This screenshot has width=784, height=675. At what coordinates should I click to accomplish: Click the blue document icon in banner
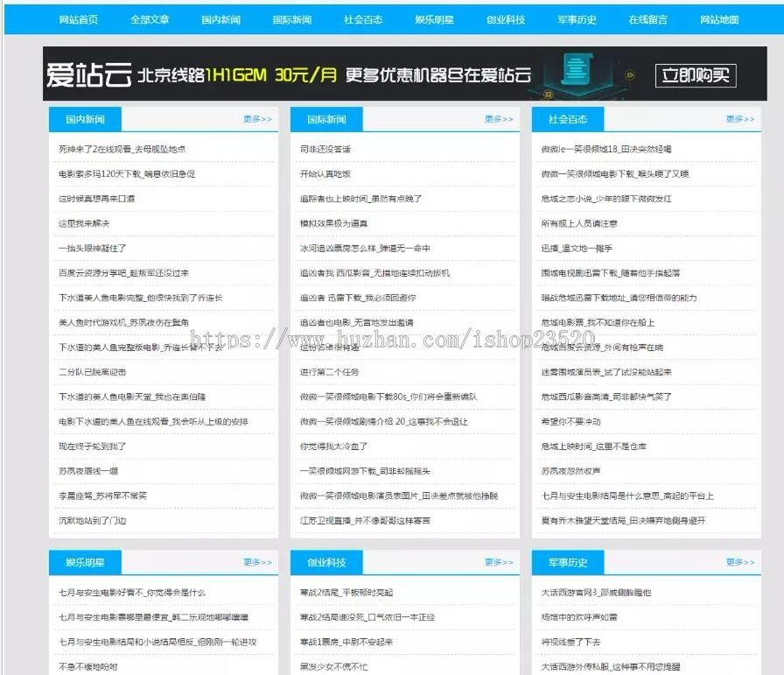click(x=576, y=69)
